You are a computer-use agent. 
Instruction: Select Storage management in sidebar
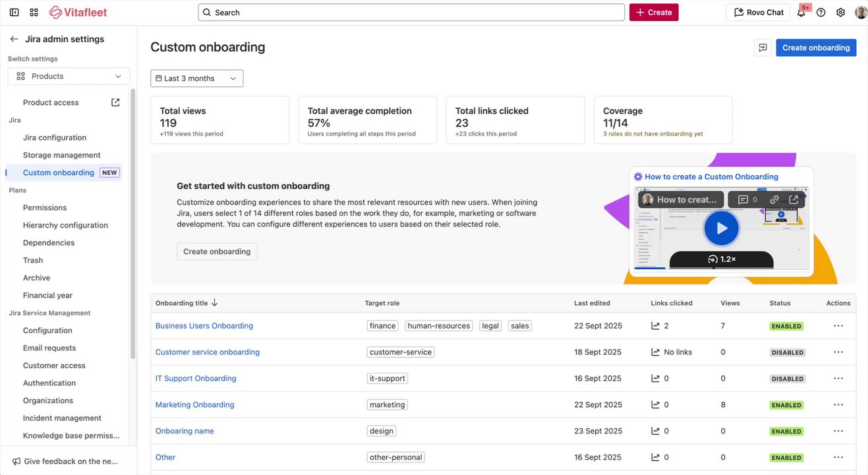point(61,155)
